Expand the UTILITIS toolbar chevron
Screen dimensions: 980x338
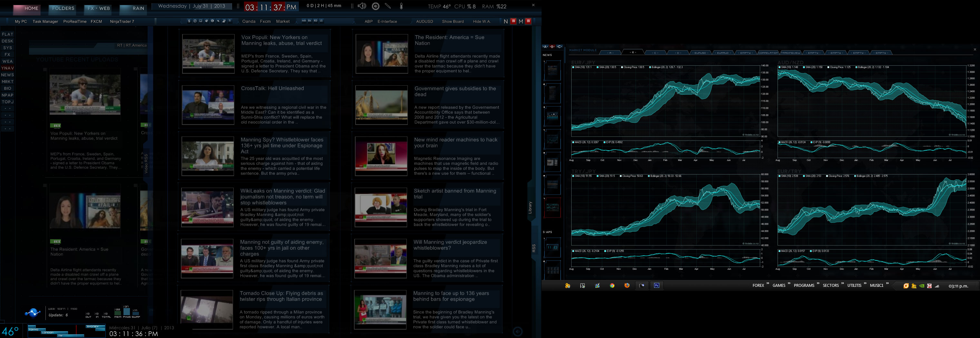(865, 283)
